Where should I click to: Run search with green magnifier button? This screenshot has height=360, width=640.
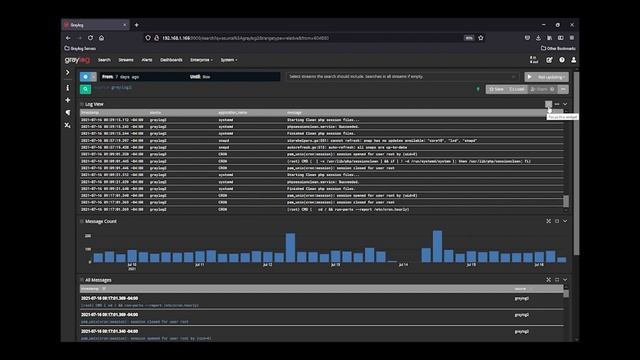(85, 89)
